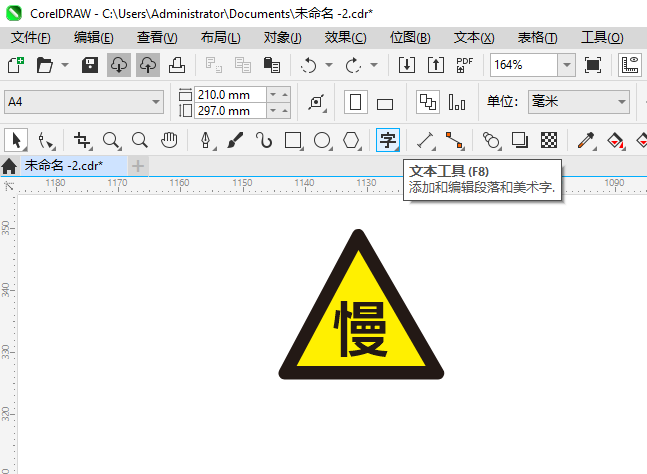Expand the Undo history dropdown arrow

coord(329,65)
